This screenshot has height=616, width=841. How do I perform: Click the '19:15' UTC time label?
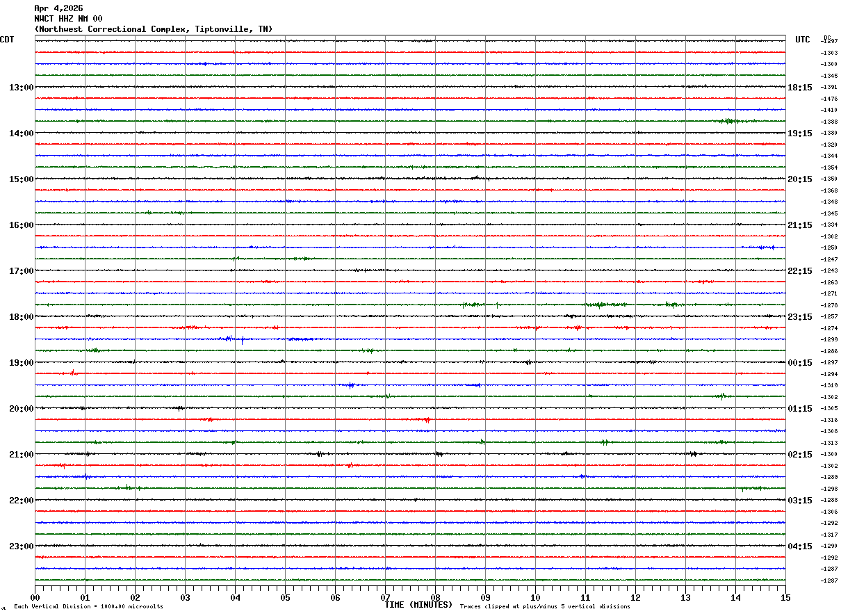[800, 133]
